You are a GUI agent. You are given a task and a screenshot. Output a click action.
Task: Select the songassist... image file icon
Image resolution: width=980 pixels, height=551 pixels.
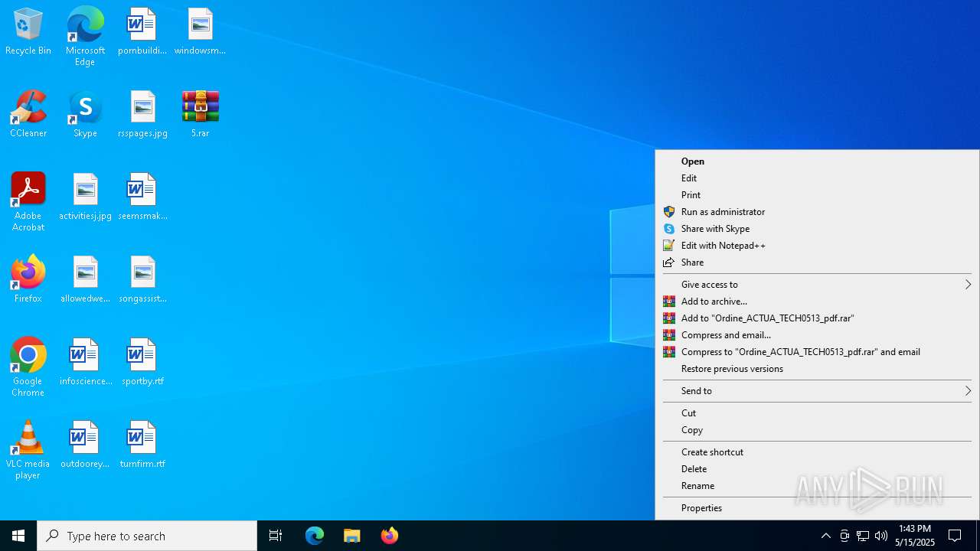click(142, 280)
